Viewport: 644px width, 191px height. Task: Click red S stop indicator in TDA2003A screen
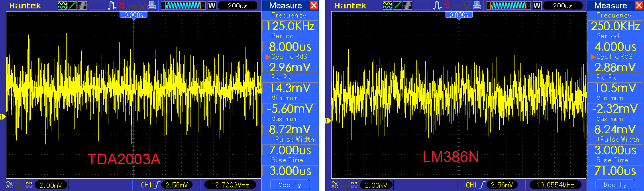point(122,6)
